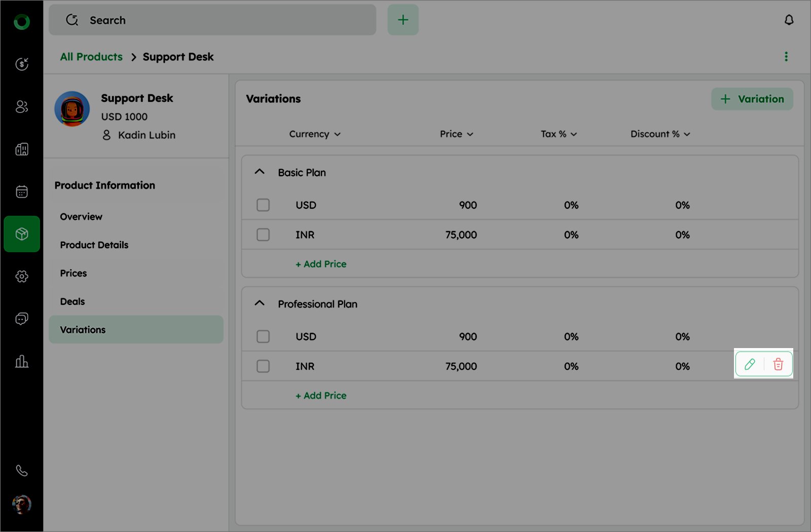This screenshot has width=811, height=532.
Task: Go to Product Details section
Action: [x=94, y=245]
